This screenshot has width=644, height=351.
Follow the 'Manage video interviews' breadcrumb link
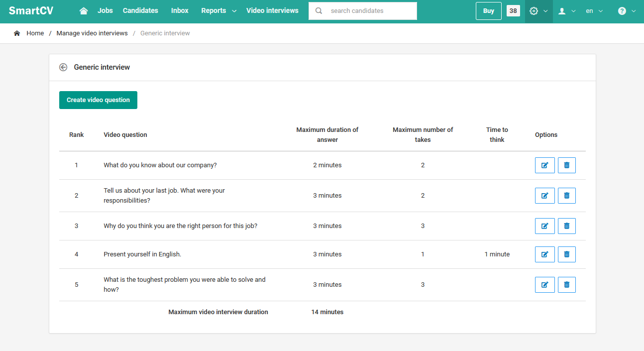point(92,33)
